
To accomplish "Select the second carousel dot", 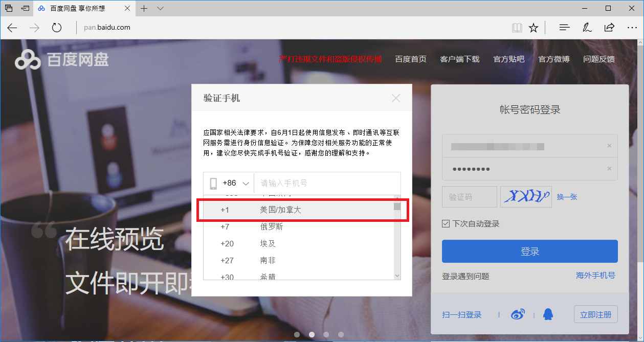I will pyautogui.click(x=312, y=334).
